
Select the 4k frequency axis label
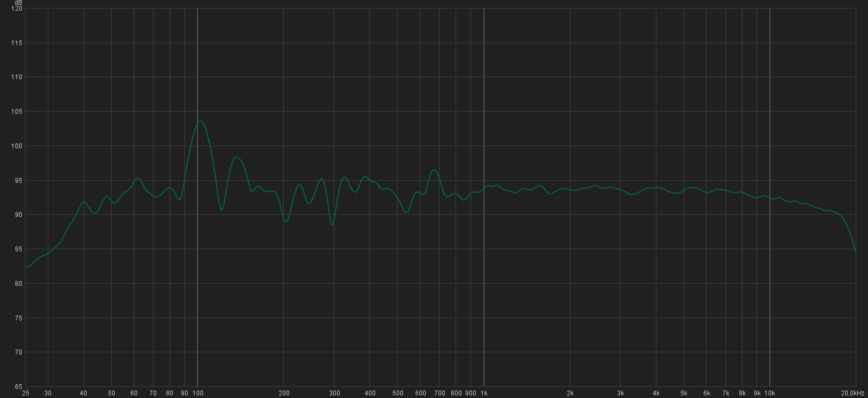coord(656,393)
